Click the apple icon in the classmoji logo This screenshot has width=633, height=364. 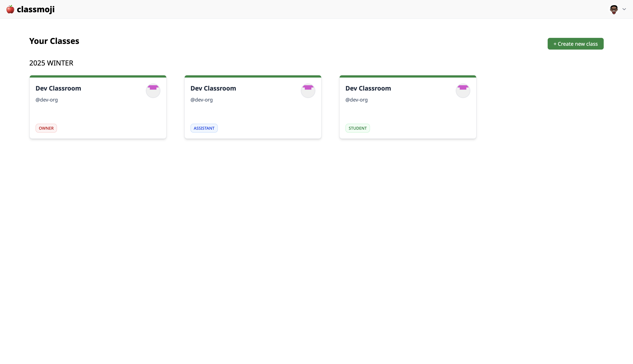pyautogui.click(x=10, y=9)
